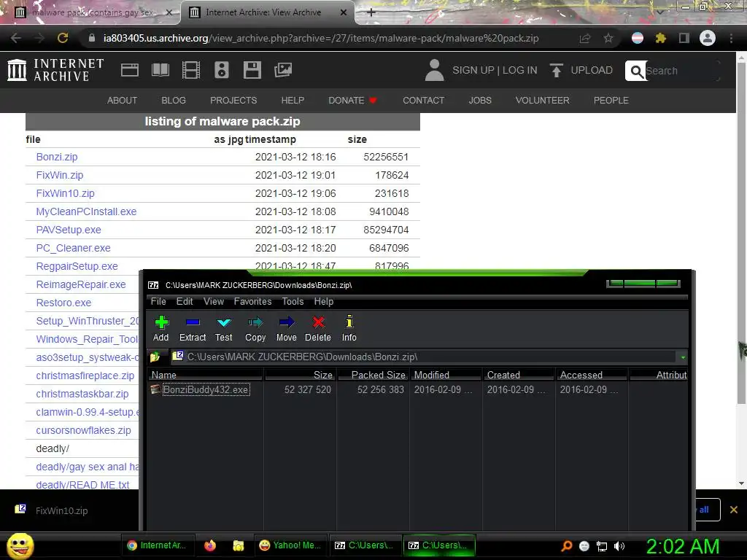Select BonziBuddy432.exe in 7-Zip list
The height and width of the screenshot is (560, 747).
click(x=206, y=389)
